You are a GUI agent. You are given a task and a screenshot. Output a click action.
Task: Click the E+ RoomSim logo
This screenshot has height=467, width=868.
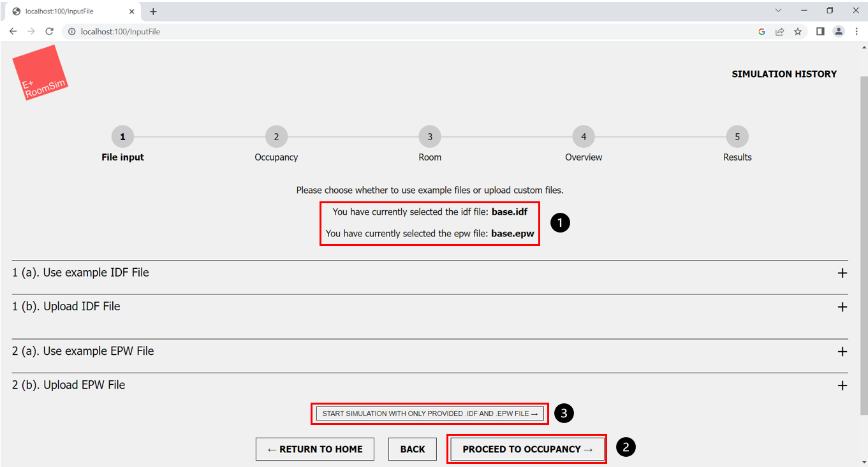click(40, 73)
